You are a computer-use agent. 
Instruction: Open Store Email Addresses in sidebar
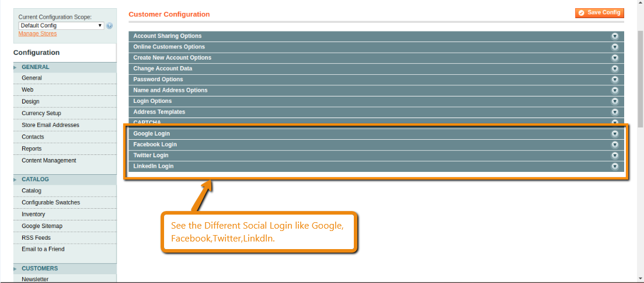[65, 125]
